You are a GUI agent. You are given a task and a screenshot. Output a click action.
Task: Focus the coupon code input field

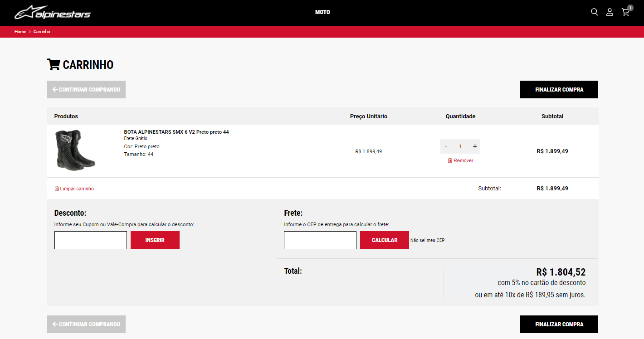pyautogui.click(x=91, y=240)
